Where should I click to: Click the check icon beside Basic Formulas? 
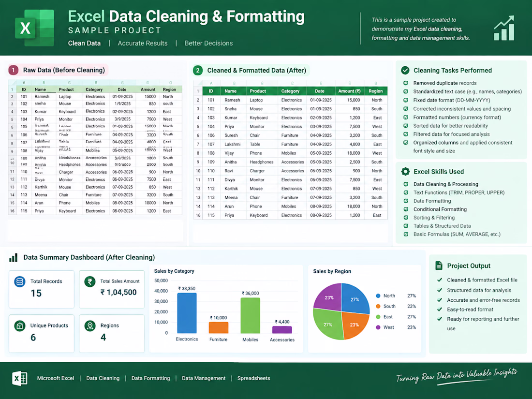click(x=406, y=234)
